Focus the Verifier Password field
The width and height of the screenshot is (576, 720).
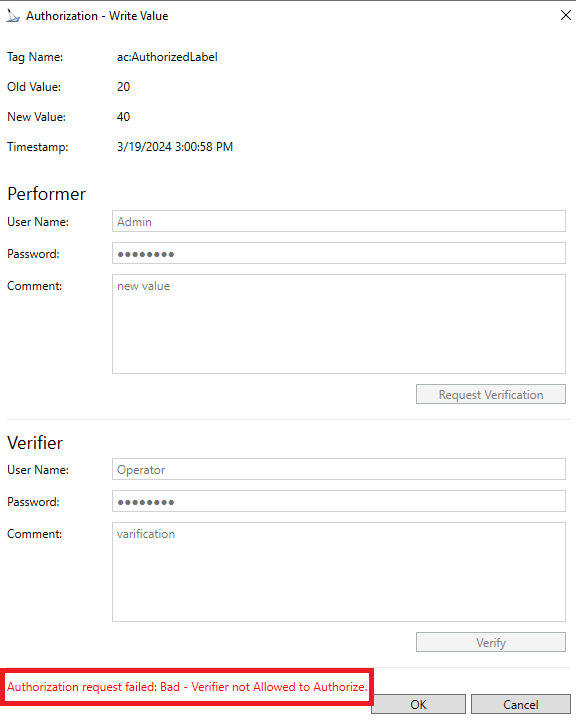click(339, 501)
